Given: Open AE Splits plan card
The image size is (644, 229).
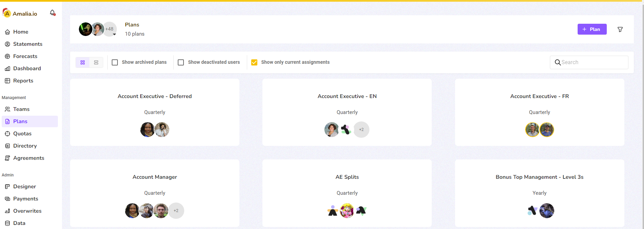Looking at the screenshot, I should point(347,193).
